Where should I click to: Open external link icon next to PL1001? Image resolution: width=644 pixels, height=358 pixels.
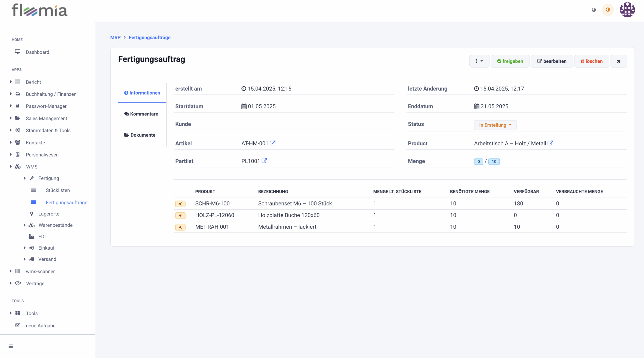(x=264, y=161)
